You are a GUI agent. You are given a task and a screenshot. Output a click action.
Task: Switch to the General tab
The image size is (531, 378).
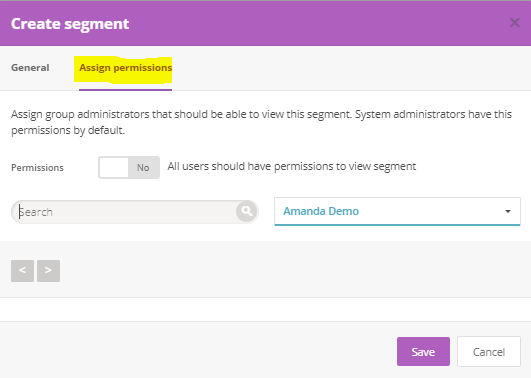(30, 67)
